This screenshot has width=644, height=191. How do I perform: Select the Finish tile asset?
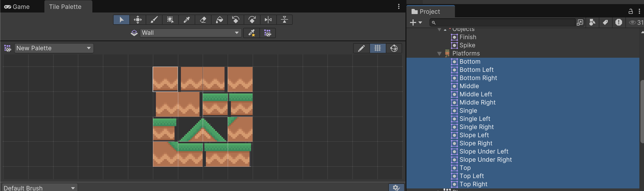468,37
